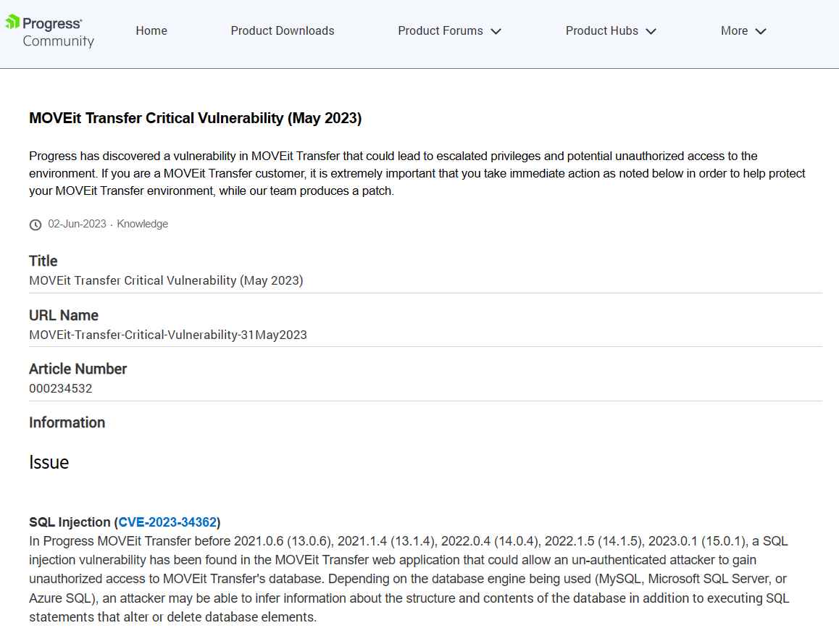Select the article heading MOVEit Transfer Critical Vulnerability
This screenshot has height=644, width=839.
pos(196,118)
